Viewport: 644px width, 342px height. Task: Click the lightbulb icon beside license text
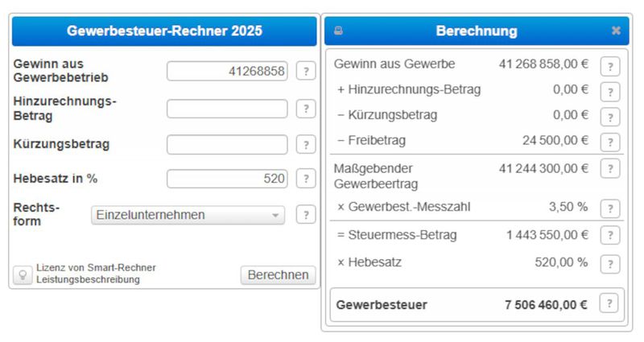[x=23, y=274]
